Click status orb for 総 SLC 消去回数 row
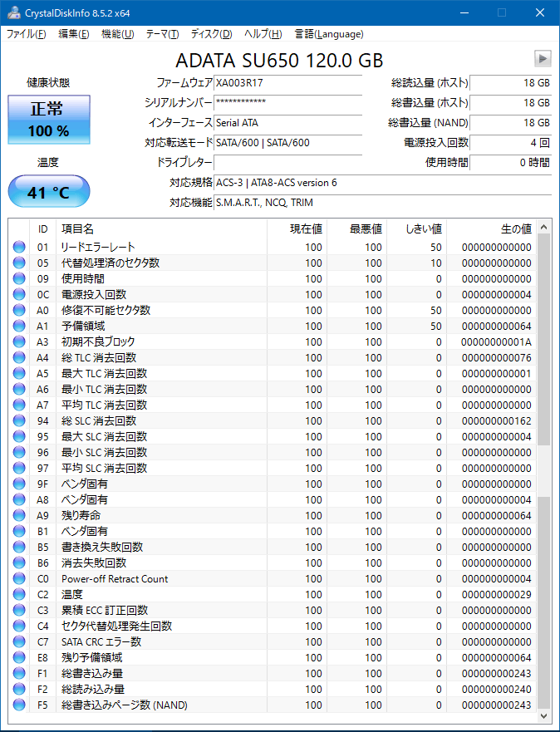 (19, 420)
